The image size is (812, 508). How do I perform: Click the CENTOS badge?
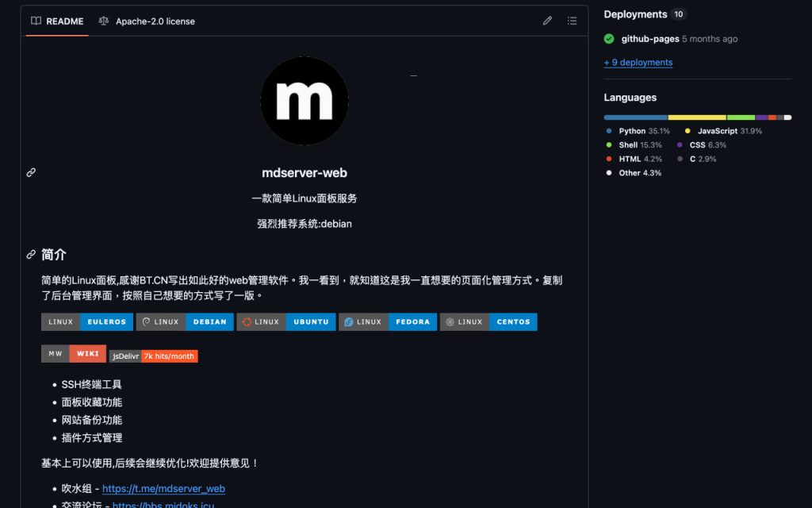513,321
